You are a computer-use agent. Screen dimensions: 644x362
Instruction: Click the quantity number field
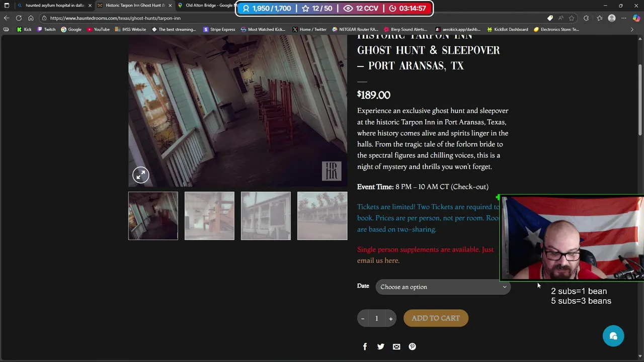click(376, 318)
